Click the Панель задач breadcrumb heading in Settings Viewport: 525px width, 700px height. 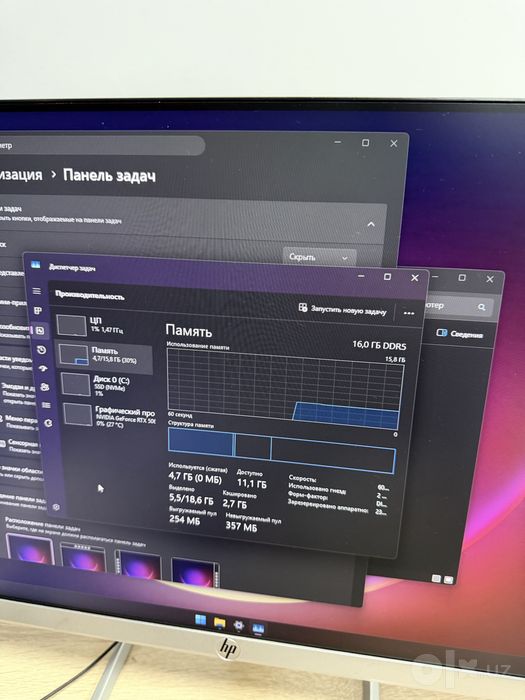[x=109, y=175]
